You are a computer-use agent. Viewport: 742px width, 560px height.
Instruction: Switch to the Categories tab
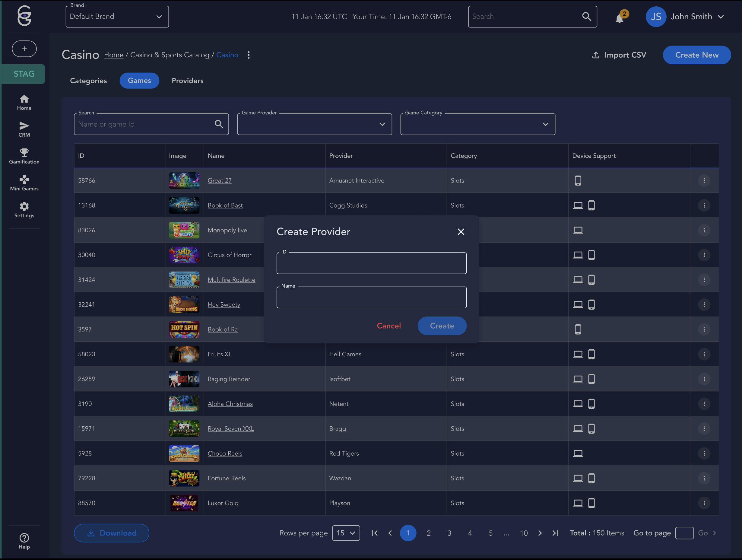click(x=88, y=81)
